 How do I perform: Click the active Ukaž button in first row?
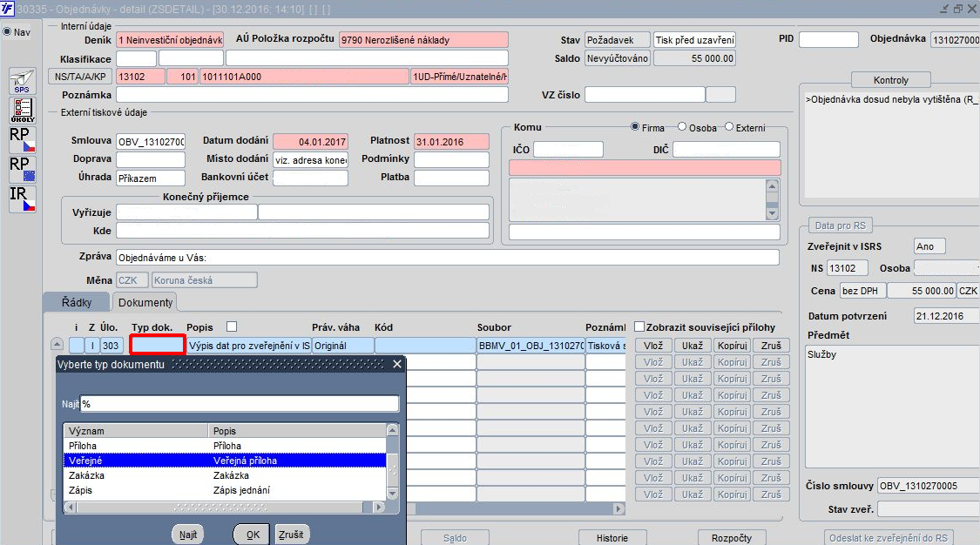pyautogui.click(x=692, y=346)
